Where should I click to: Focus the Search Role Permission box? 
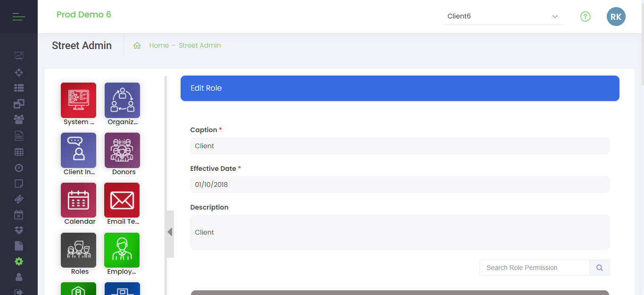click(535, 268)
